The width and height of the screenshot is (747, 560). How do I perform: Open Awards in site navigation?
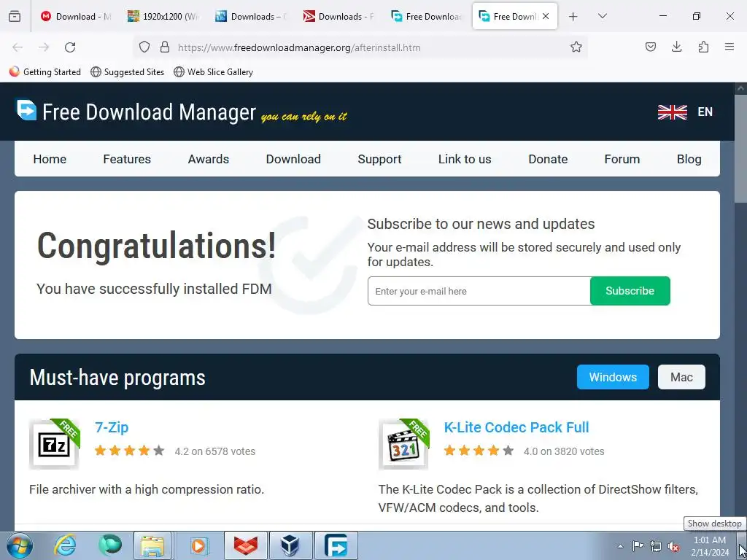click(x=209, y=159)
